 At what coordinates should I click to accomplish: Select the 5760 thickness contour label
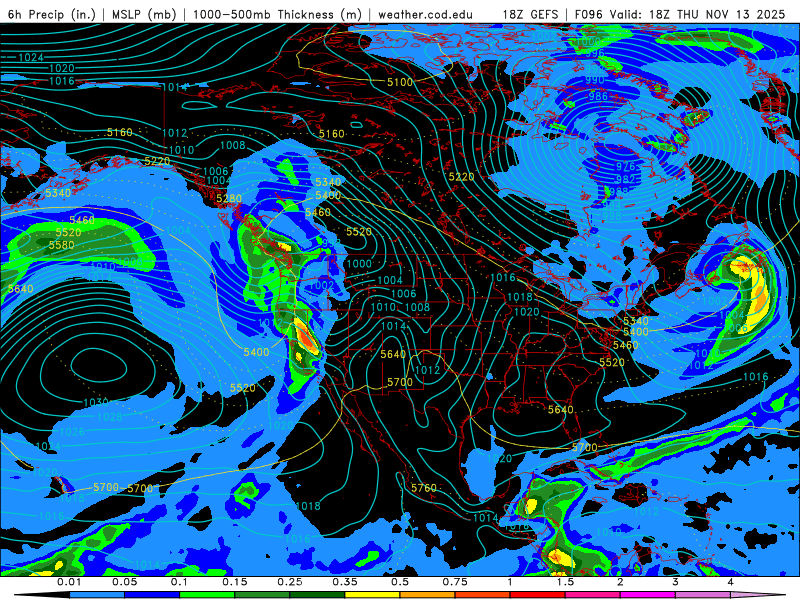pyautogui.click(x=424, y=488)
